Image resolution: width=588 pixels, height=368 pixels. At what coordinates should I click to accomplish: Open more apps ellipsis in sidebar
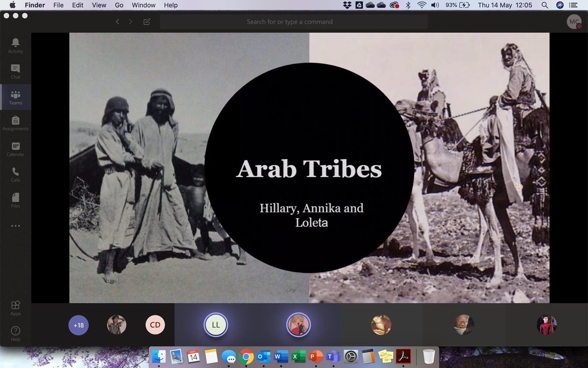click(x=15, y=226)
